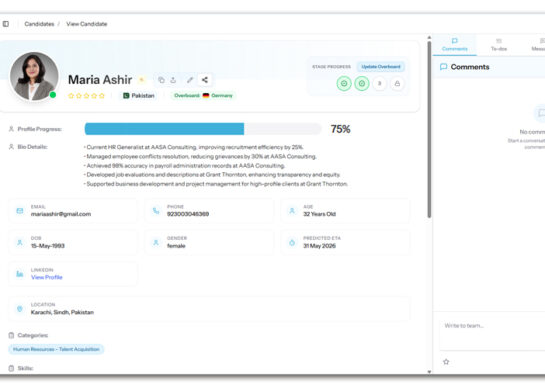The height and width of the screenshot is (388, 545).
Task: Copy candidate details with the copy icon
Action: (x=161, y=80)
